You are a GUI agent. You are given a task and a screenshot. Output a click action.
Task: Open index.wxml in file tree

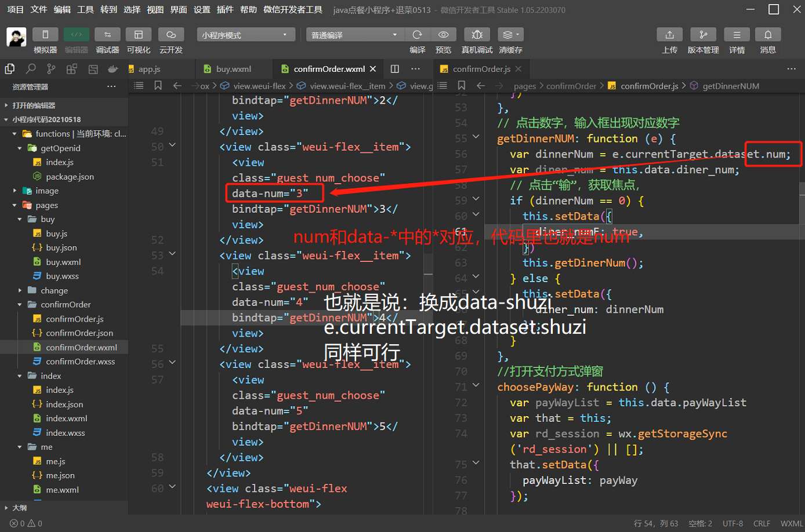[67, 418]
